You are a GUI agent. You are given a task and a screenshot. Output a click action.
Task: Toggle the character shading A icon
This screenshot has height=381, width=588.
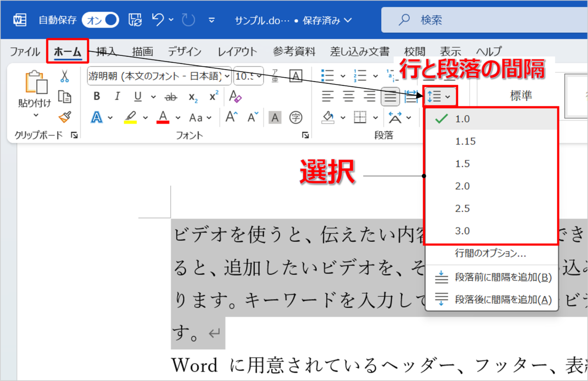tap(275, 117)
